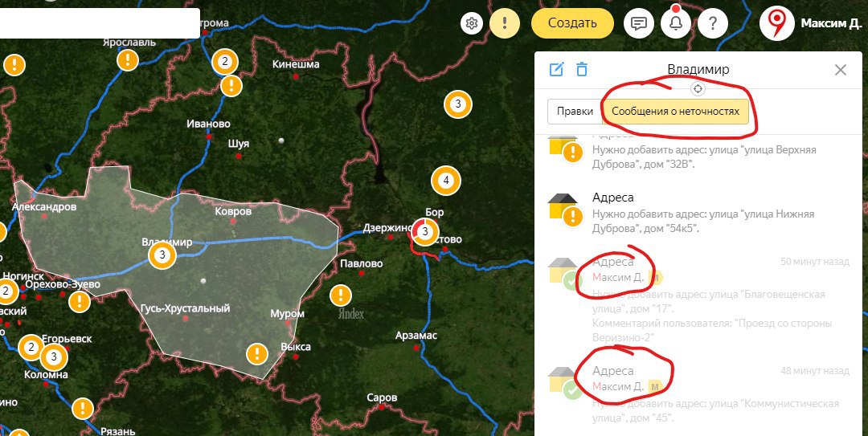This screenshot has height=436, width=868.
Task: Click the Муром city label
Action: click(x=287, y=314)
